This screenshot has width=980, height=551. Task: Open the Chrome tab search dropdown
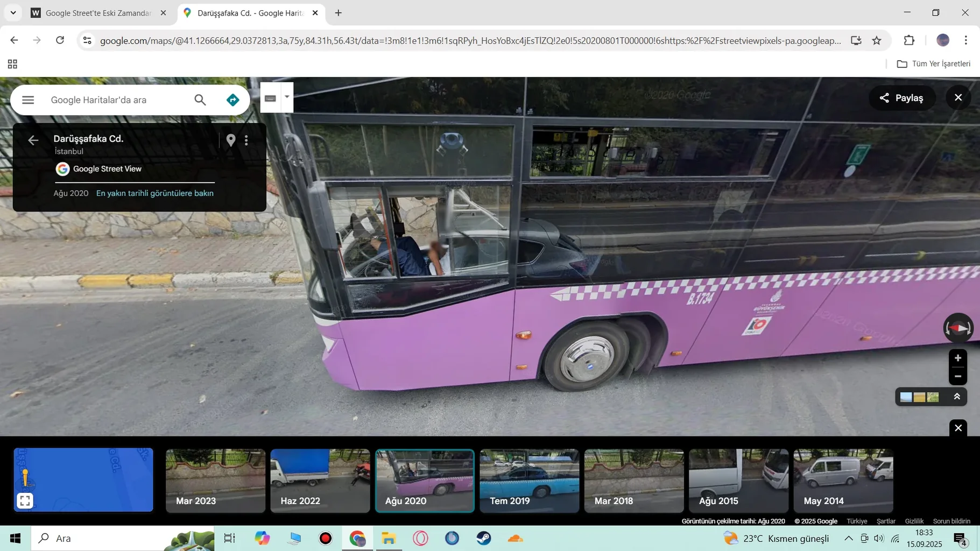point(13,12)
